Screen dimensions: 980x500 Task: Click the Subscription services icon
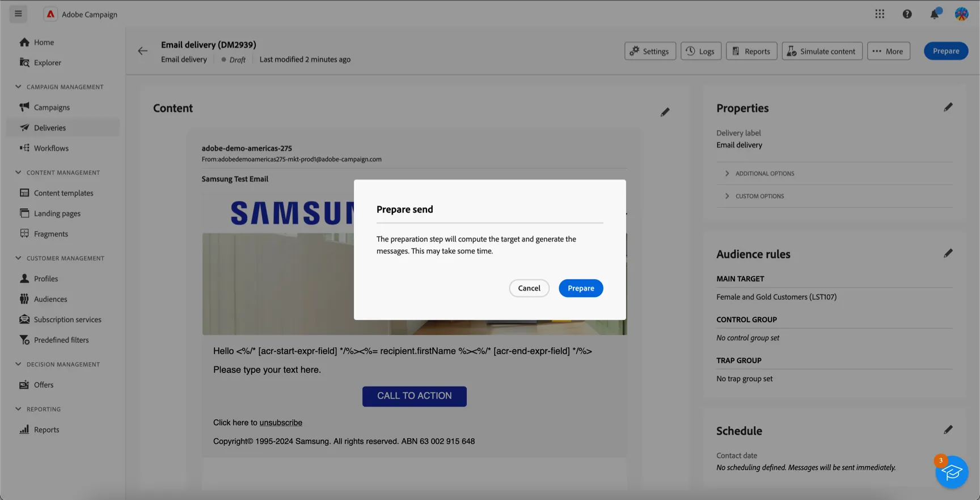24,319
